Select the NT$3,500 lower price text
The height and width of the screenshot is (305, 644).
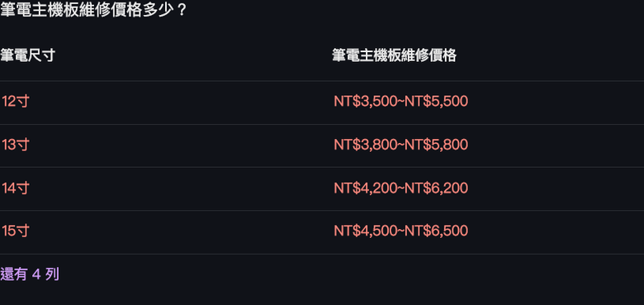[x=366, y=101]
